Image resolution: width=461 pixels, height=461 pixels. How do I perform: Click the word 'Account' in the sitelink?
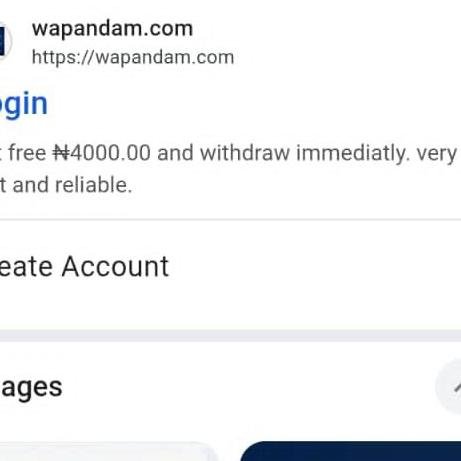pyautogui.click(x=115, y=266)
